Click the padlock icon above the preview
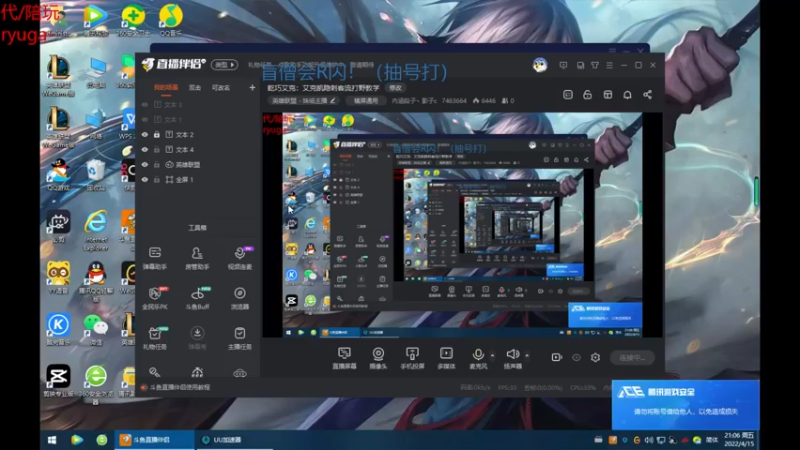This screenshot has width=800, height=450. [x=587, y=95]
